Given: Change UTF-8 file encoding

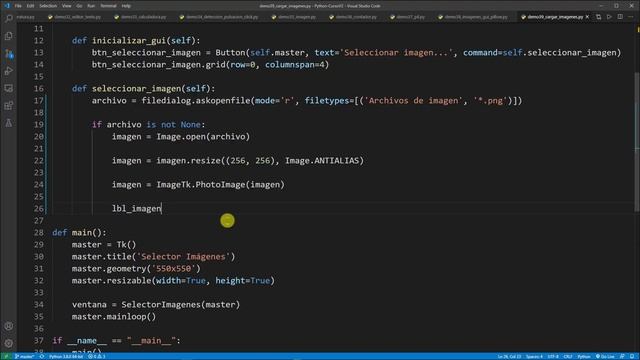Looking at the screenshot, I should coord(553,356).
